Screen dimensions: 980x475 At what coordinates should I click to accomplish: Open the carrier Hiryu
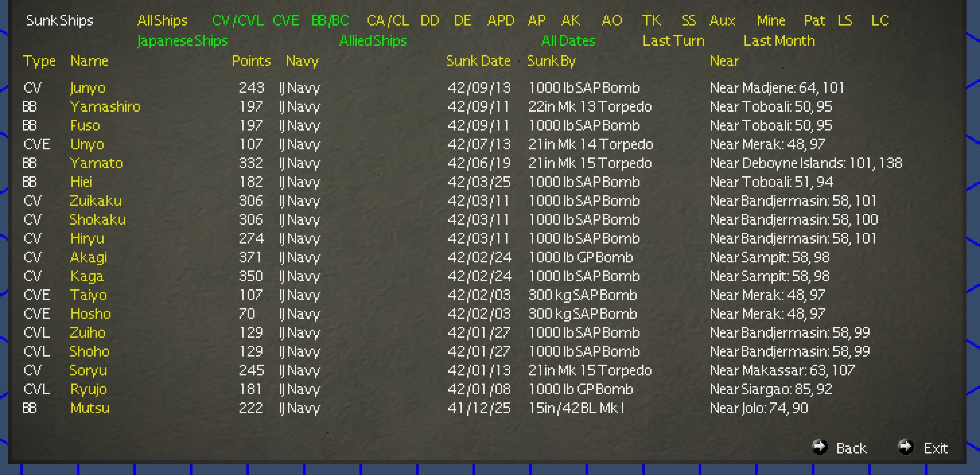click(87, 238)
